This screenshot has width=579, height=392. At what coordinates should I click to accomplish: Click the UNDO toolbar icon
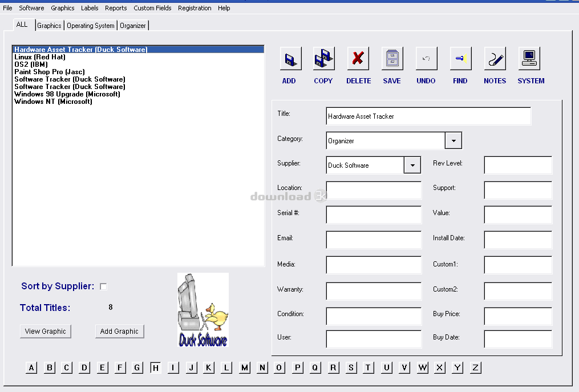pyautogui.click(x=426, y=59)
